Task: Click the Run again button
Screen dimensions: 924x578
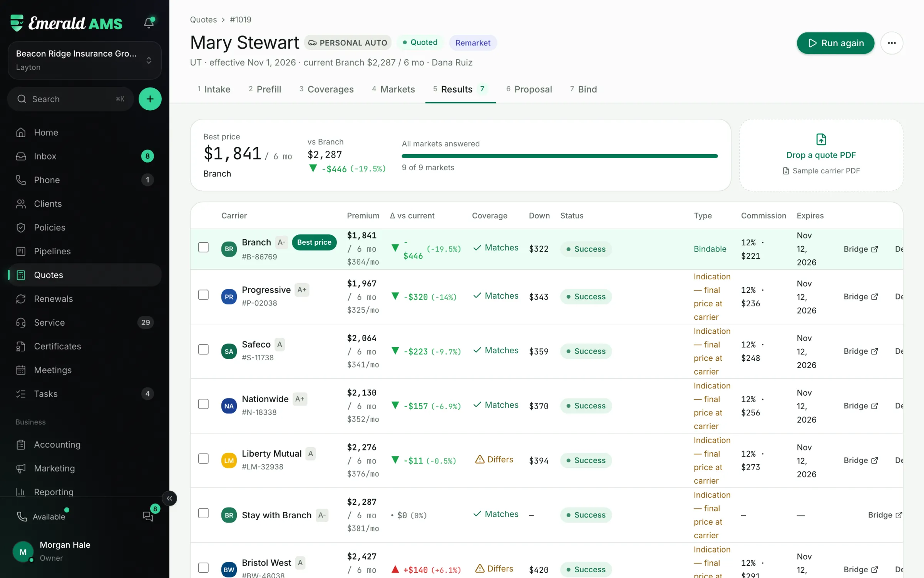Action: coord(835,43)
